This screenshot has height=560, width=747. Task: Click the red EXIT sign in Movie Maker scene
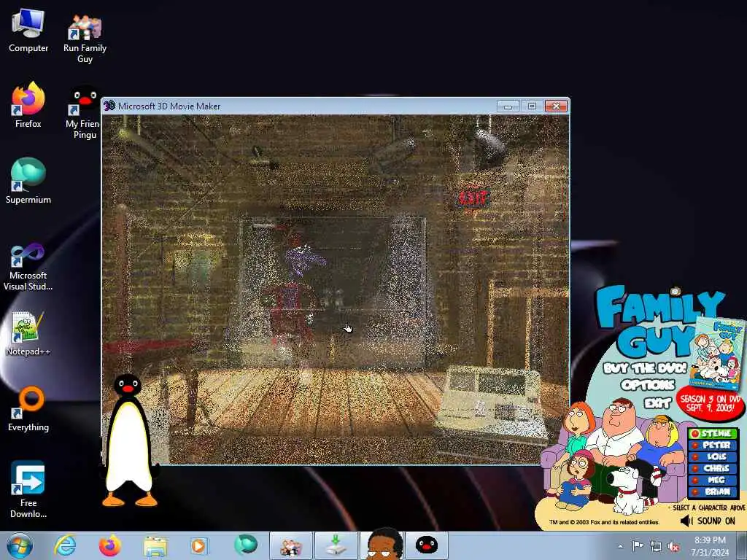(473, 198)
